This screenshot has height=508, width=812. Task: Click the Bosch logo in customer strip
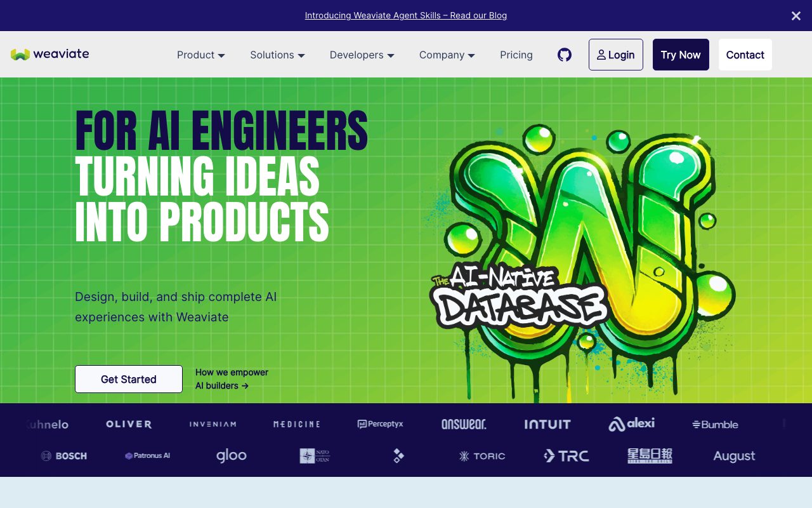pyautogui.click(x=63, y=456)
